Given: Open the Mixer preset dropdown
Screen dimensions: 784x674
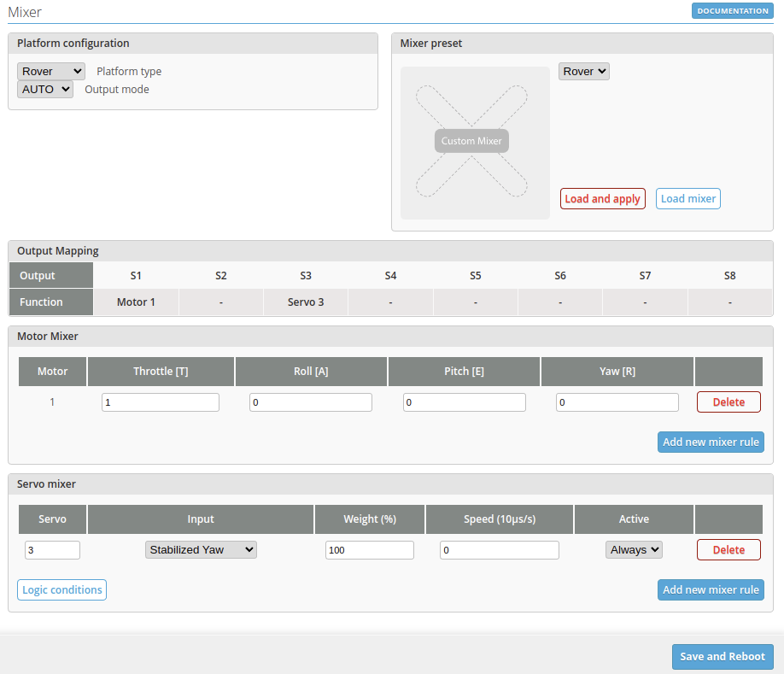Looking at the screenshot, I should pos(583,71).
